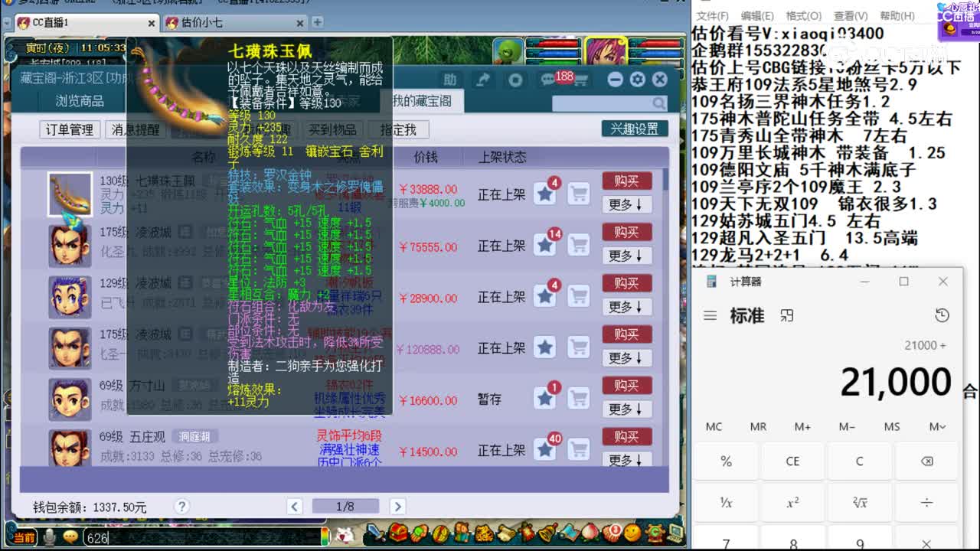The image size is (980, 551).
Task: Click the 兴趣设置 button
Action: (x=634, y=129)
